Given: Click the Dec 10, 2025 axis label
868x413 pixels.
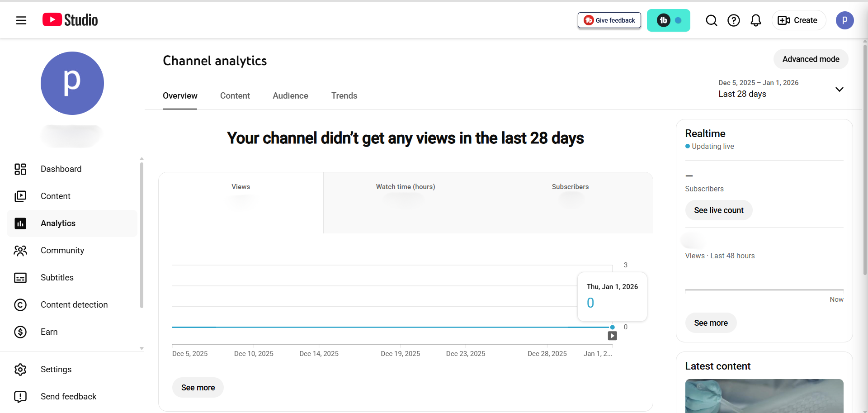Looking at the screenshot, I should tap(254, 354).
